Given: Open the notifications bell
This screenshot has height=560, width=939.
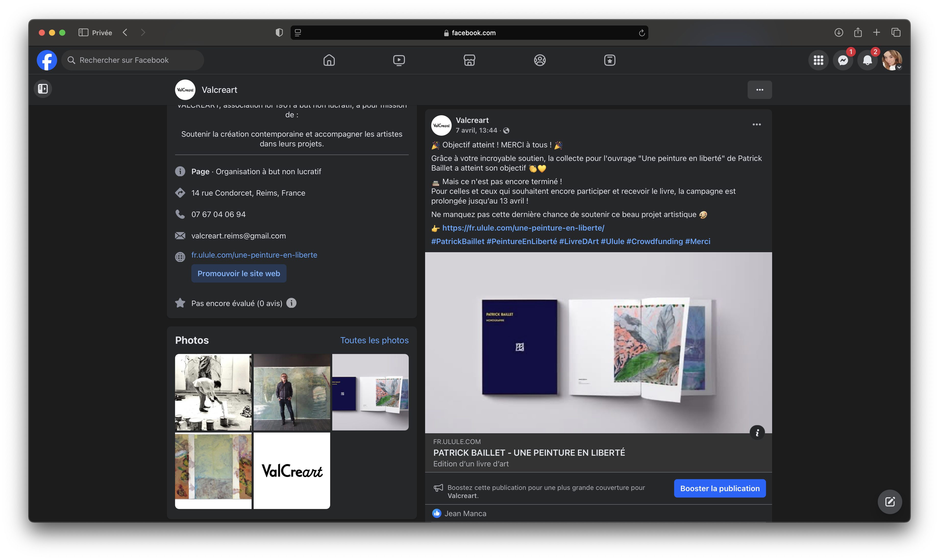Looking at the screenshot, I should tap(867, 60).
